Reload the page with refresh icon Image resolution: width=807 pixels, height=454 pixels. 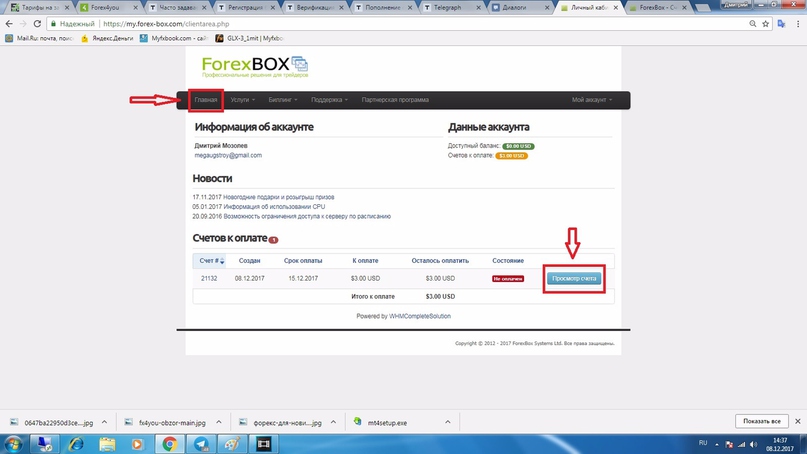pos(37,24)
